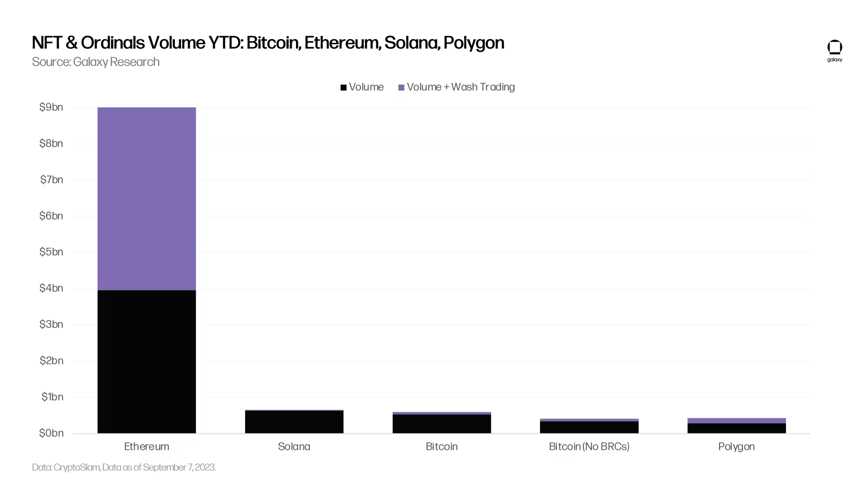Click the Solana volume bar

294,422
